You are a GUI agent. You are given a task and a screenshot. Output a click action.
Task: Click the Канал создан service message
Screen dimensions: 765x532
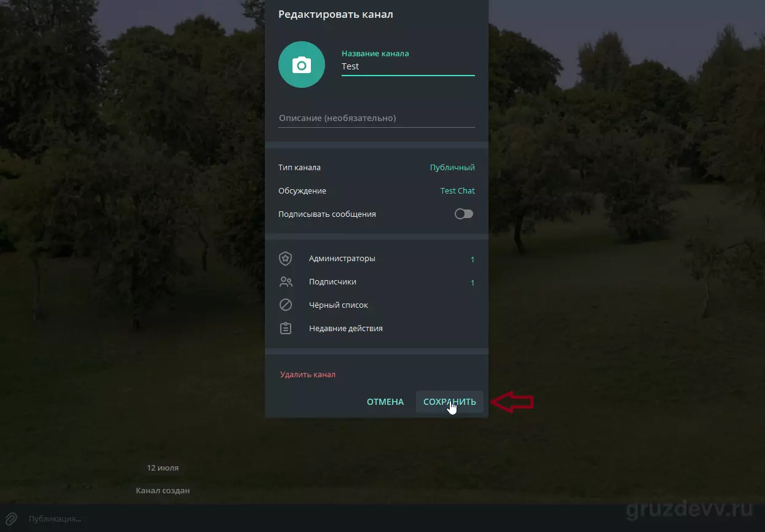click(x=163, y=491)
